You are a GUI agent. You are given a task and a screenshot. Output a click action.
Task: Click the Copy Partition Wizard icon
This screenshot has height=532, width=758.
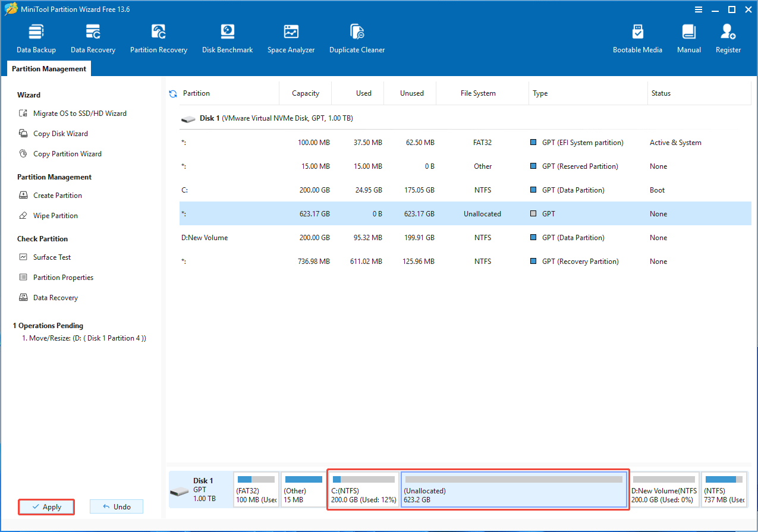point(23,154)
